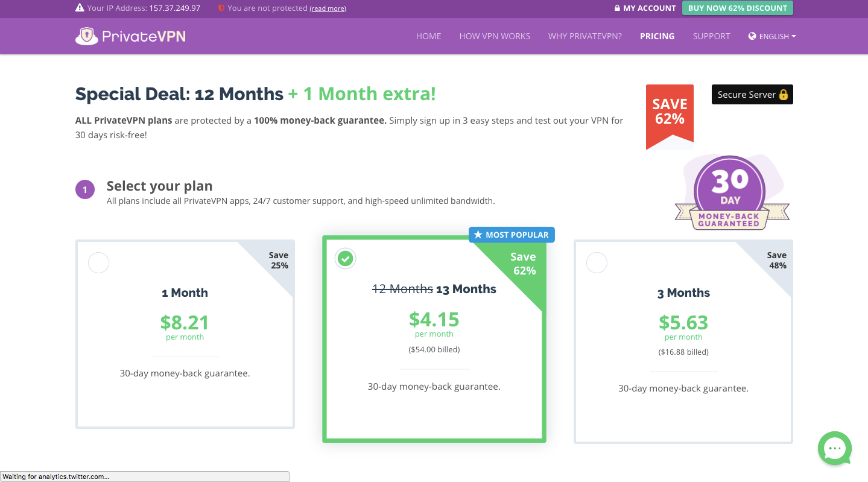Click the Save 25% corner label
The width and height of the screenshot is (868, 482).
[279, 260]
